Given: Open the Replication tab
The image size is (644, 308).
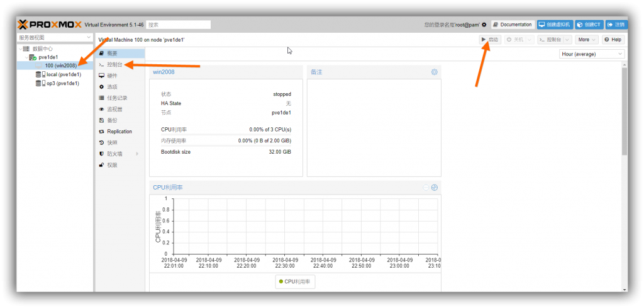Looking at the screenshot, I should click(120, 131).
